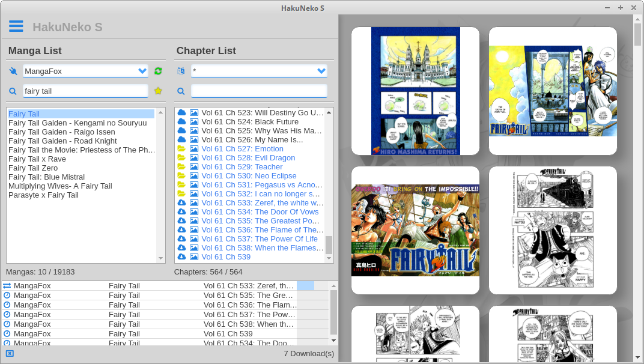Viewport: 644px width, 364px height.
Task: Click the image preview icon for Ch 539
Action: pyautogui.click(x=193, y=256)
